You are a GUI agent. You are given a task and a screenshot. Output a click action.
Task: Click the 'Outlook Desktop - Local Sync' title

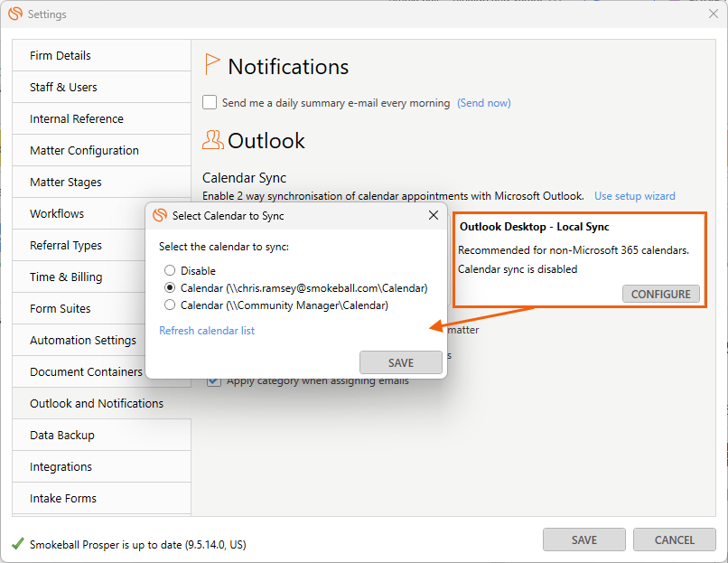coord(535,227)
